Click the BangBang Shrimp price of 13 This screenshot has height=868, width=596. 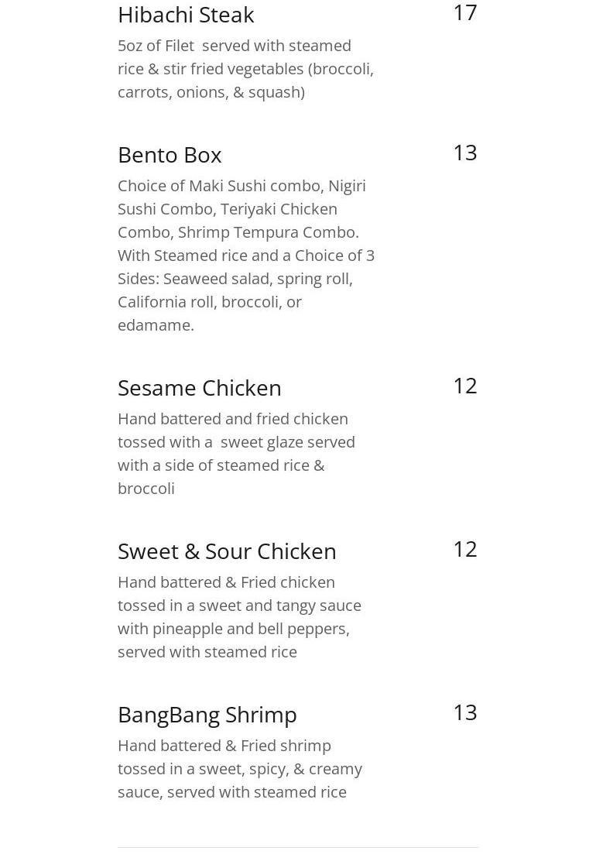(464, 712)
